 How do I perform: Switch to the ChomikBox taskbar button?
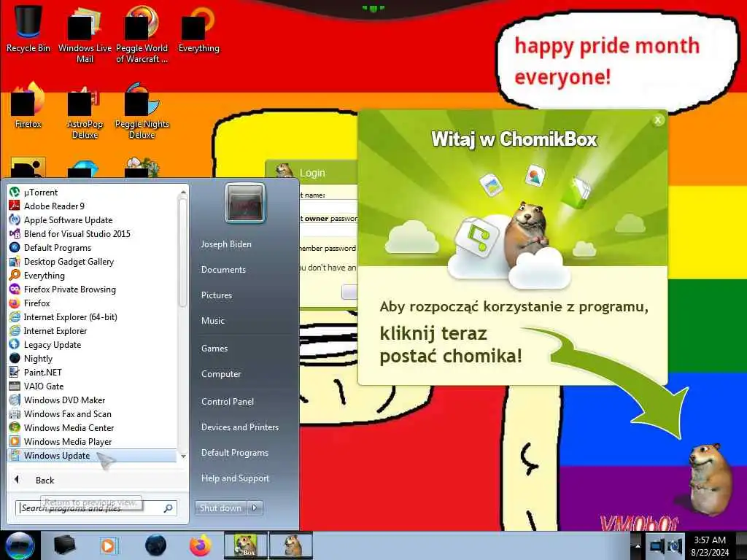[x=245, y=545]
